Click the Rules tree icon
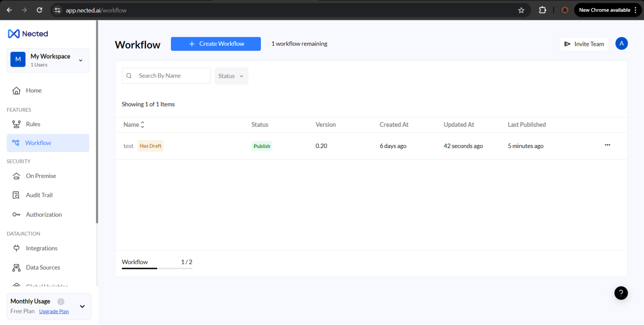644x325 pixels. tap(16, 124)
